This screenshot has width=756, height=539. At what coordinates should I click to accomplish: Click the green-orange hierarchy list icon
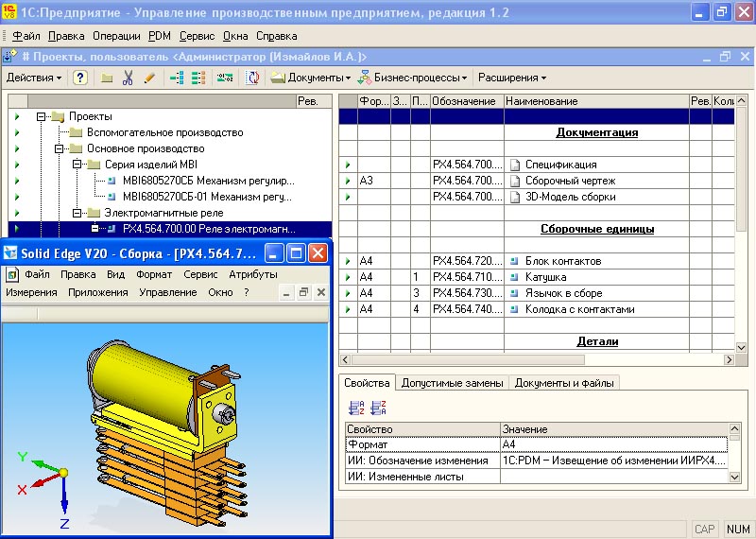(x=198, y=78)
